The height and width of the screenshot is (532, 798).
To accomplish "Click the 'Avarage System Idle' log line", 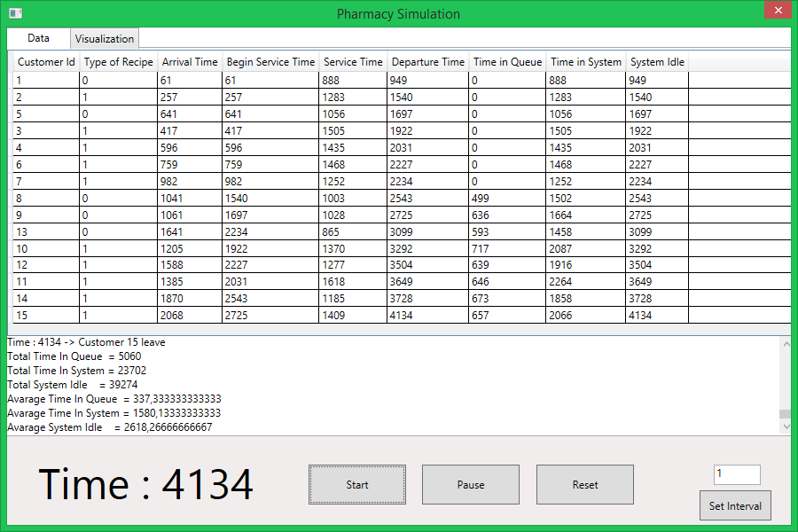I will [109, 427].
